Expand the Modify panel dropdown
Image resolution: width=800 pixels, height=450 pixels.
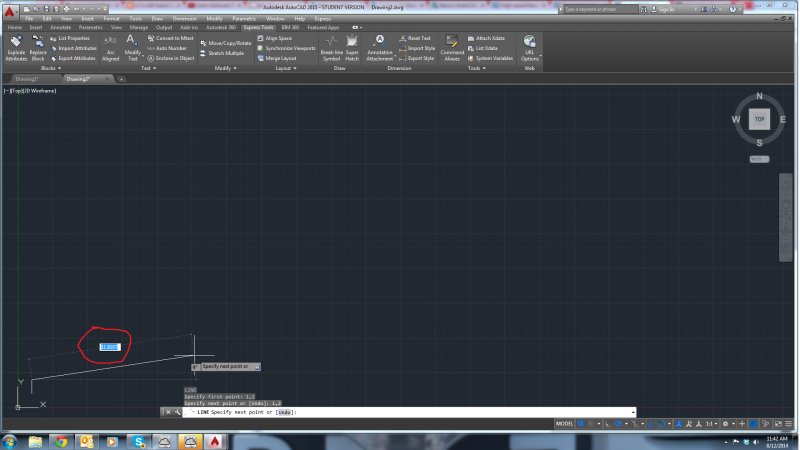(224, 68)
